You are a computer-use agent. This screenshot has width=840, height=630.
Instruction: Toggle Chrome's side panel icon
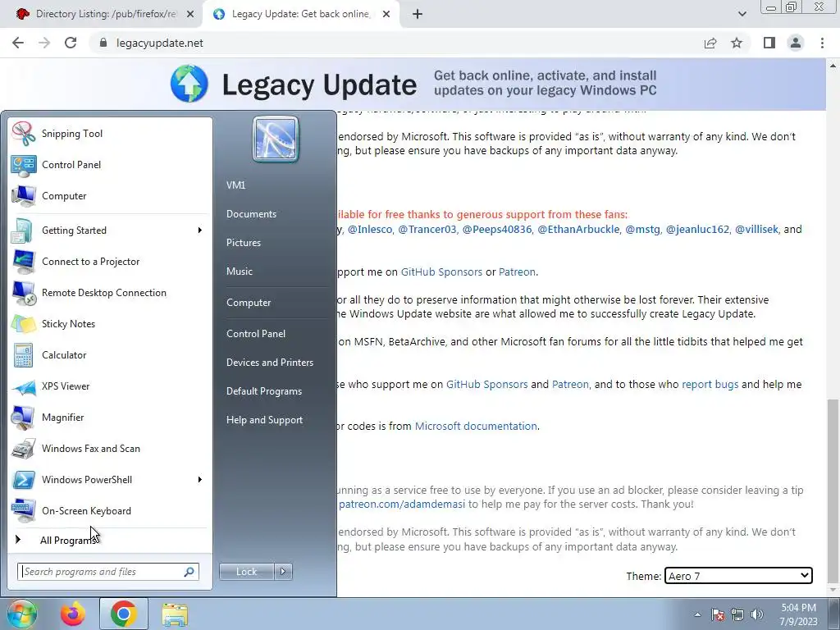coord(769,43)
